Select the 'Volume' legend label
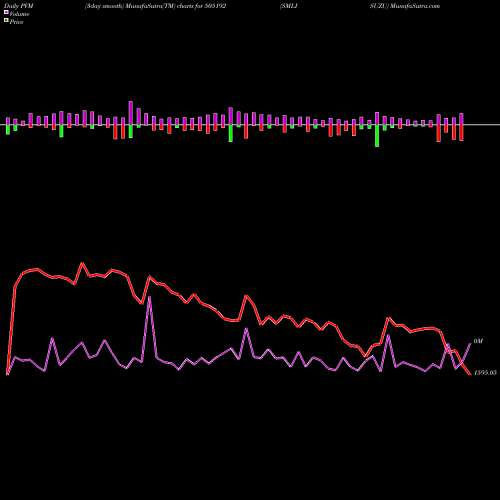This screenshot has width=500, height=500. pyautogui.click(x=19, y=14)
